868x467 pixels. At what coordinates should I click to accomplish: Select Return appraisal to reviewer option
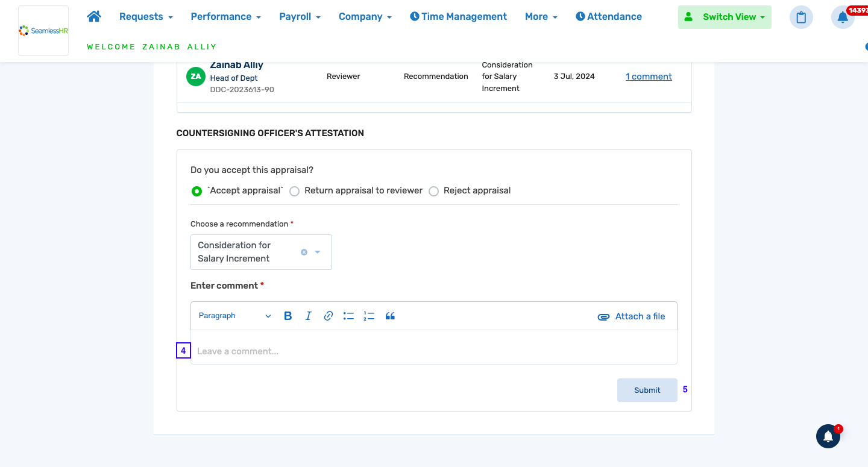coord(295,191)
